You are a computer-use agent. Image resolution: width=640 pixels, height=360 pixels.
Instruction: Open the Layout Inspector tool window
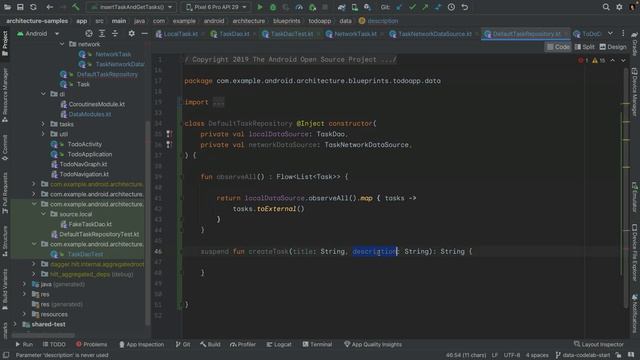coord(598,344)
